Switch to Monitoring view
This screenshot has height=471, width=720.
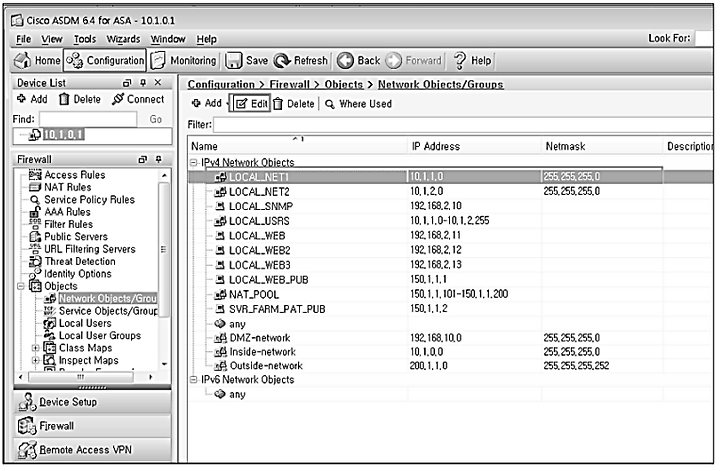184,61
